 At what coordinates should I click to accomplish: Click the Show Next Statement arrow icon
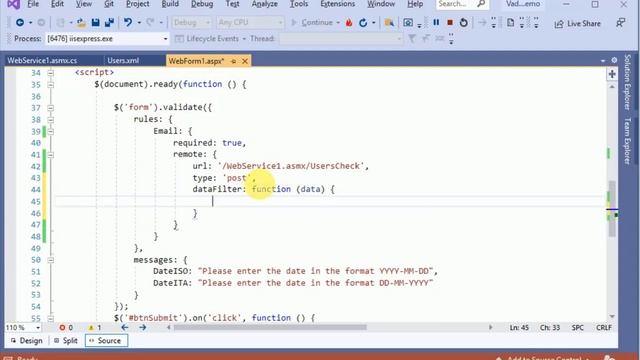pyautogui.click(x=482, y=22)
